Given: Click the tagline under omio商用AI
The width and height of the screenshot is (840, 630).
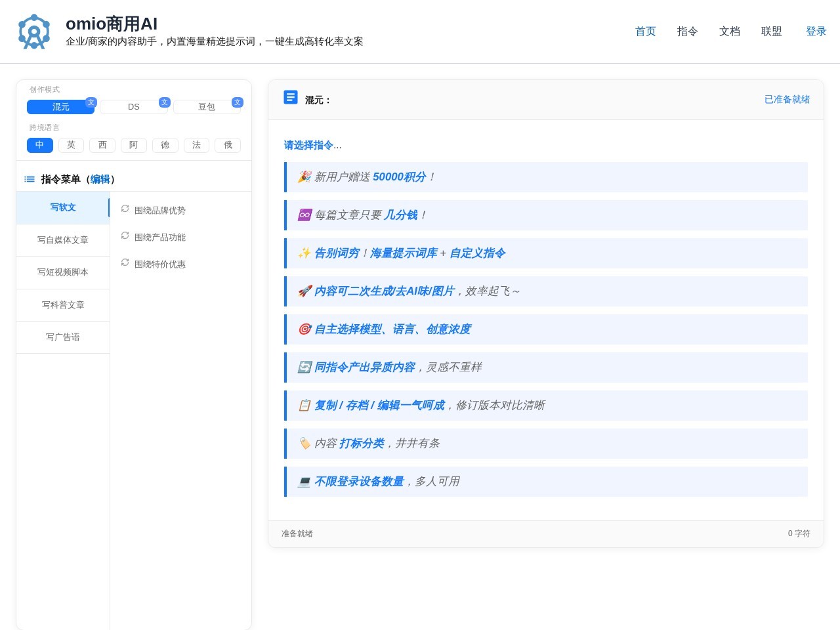Looking at the screenshot, I should 215,41.
